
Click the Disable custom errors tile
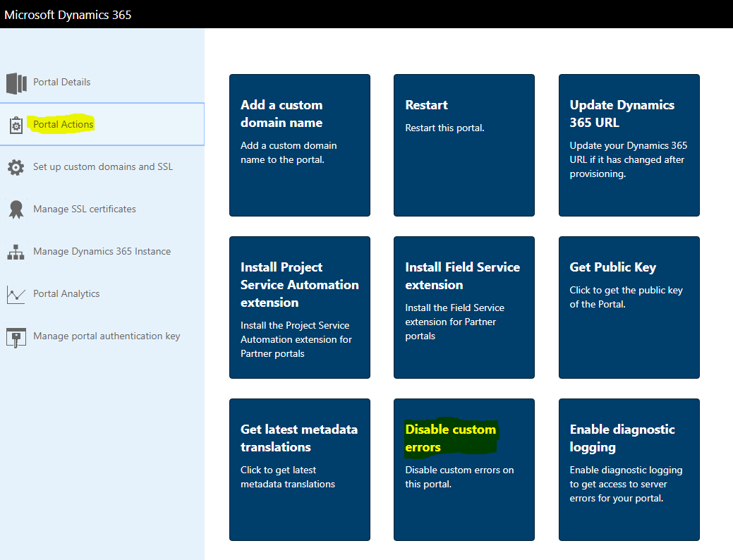(464, 469)
